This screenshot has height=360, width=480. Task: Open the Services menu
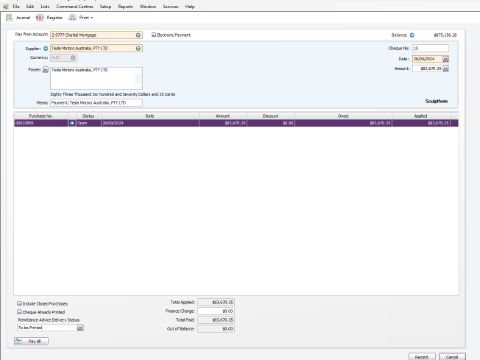point(170,6)
